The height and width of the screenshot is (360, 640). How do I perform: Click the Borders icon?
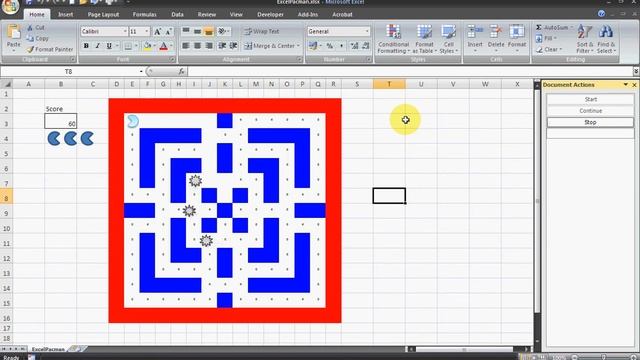128,46
